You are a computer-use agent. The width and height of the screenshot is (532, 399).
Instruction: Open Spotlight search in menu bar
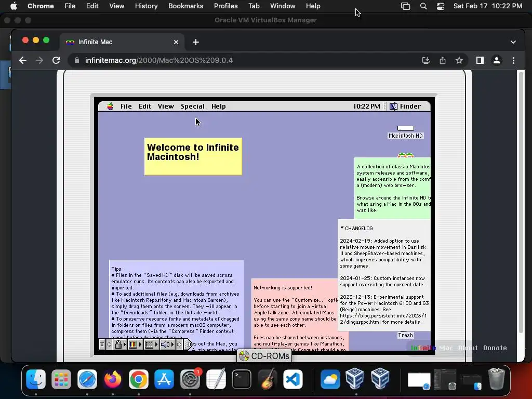pyautogui.click(x=423, y=6)
